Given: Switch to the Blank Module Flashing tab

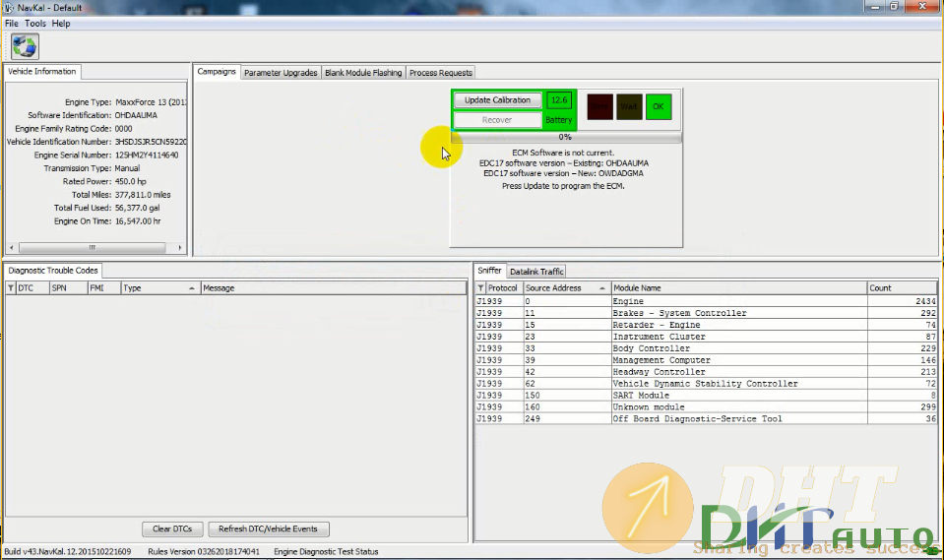Looking at the screenshot, I should (363, 73).
